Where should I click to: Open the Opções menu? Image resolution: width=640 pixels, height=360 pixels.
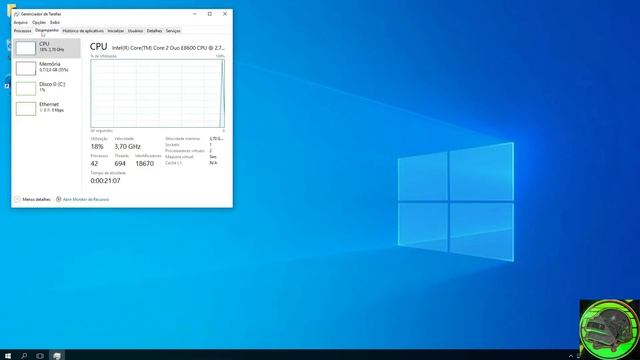[x=39, y=22]
